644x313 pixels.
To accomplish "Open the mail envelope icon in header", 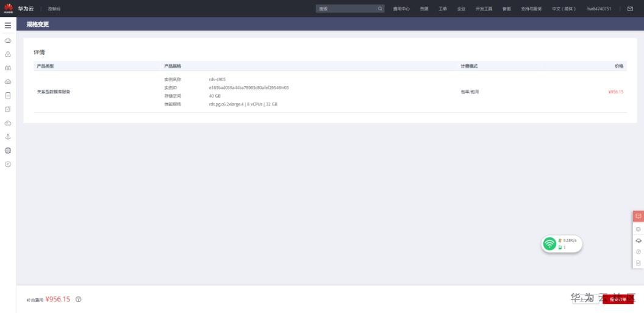I will point(630,9).
